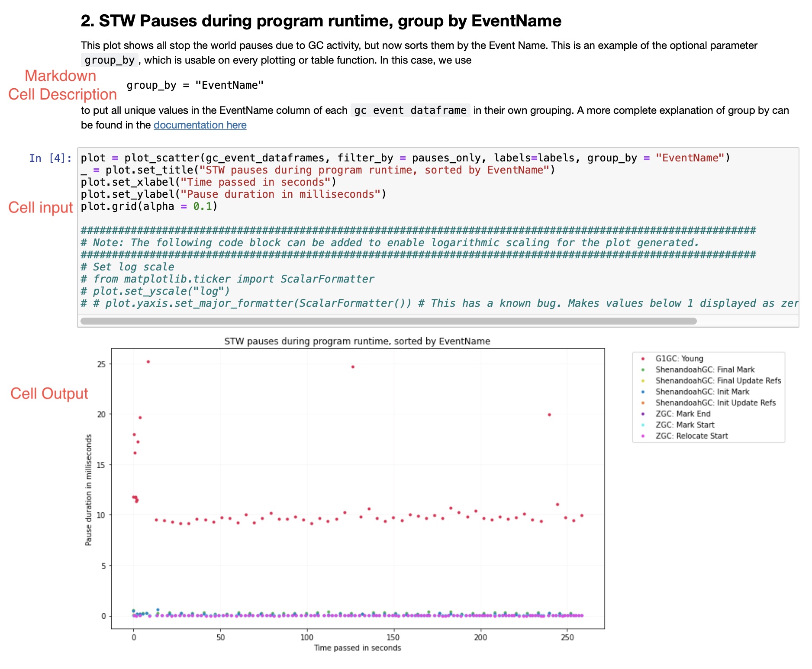Click the section heading '2. STW Pauses during program runtime'
The width and height of the screenshot is (812, 669).
coord(321,21)
